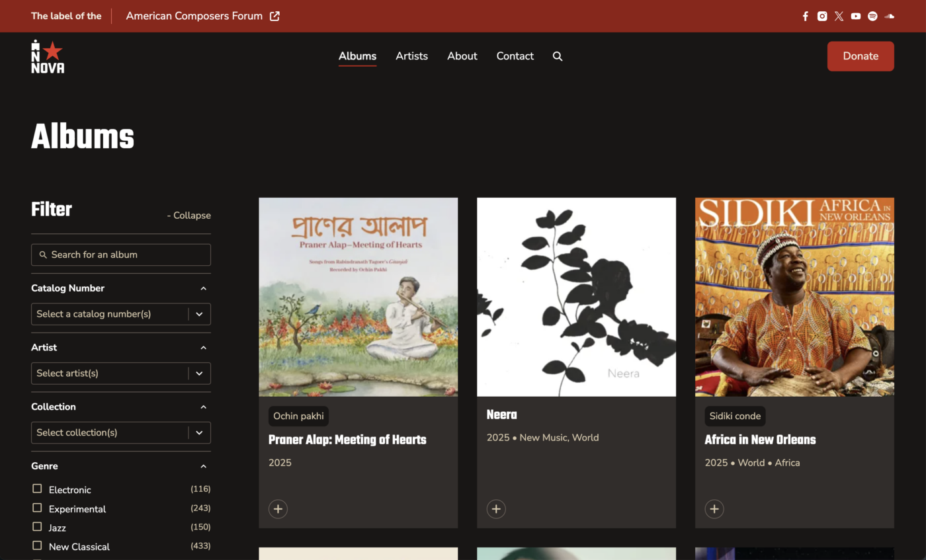926x560 pixels.
Task: Click plus icon on Africa in New Orleans card
Action: pos(714,508)
